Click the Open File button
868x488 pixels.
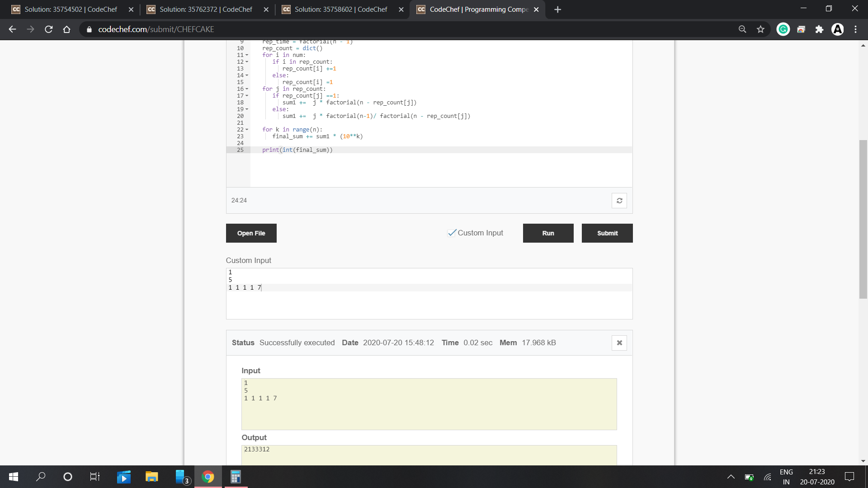click(x=251, y=233)
